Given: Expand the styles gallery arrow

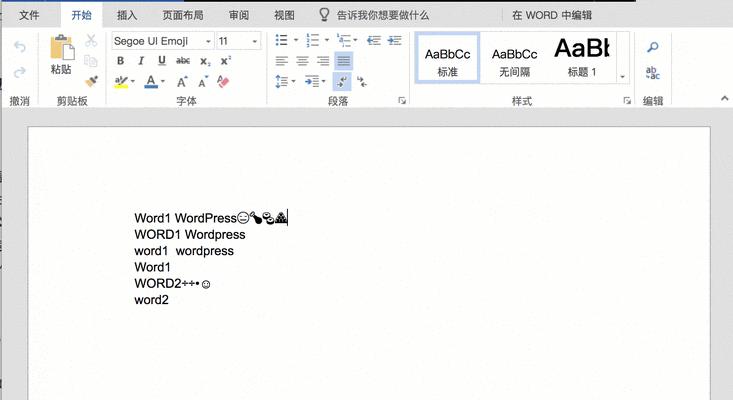Looking at the screenshot, I should click(x=622, y=77).
